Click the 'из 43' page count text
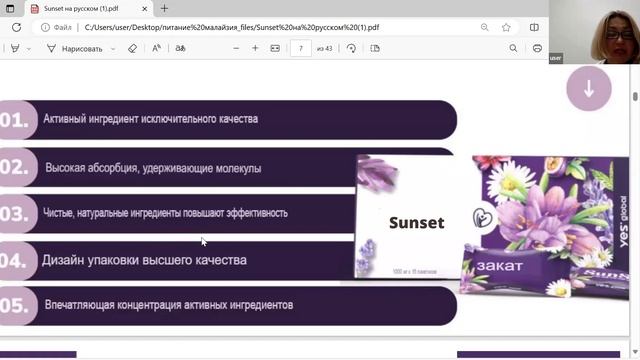This screenshot has width=640, height=360. point(324,49)
